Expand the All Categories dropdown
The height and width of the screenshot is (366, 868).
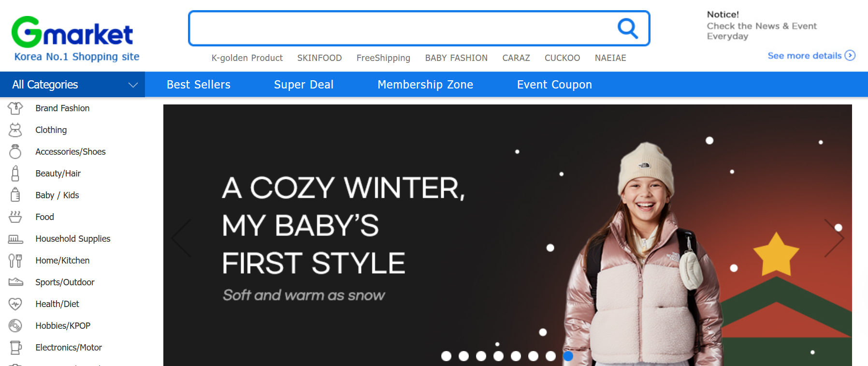133,85
